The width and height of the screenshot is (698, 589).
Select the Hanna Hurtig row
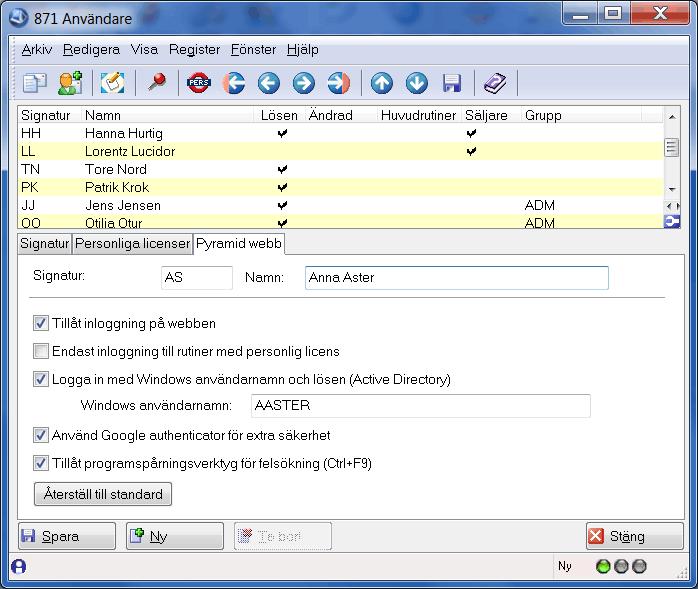341,133
